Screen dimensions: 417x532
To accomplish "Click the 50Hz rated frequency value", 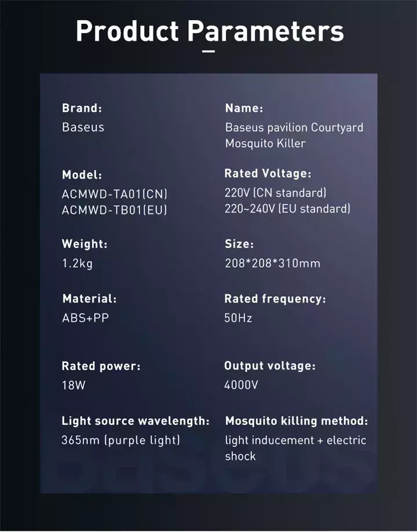I will (x=238, y=318).
